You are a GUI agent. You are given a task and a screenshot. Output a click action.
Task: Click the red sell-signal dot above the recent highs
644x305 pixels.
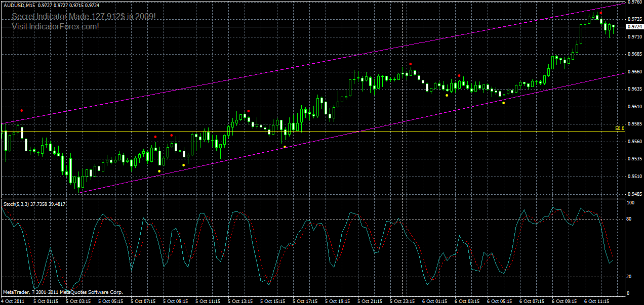pyautogui.click(x=601, y=13)
